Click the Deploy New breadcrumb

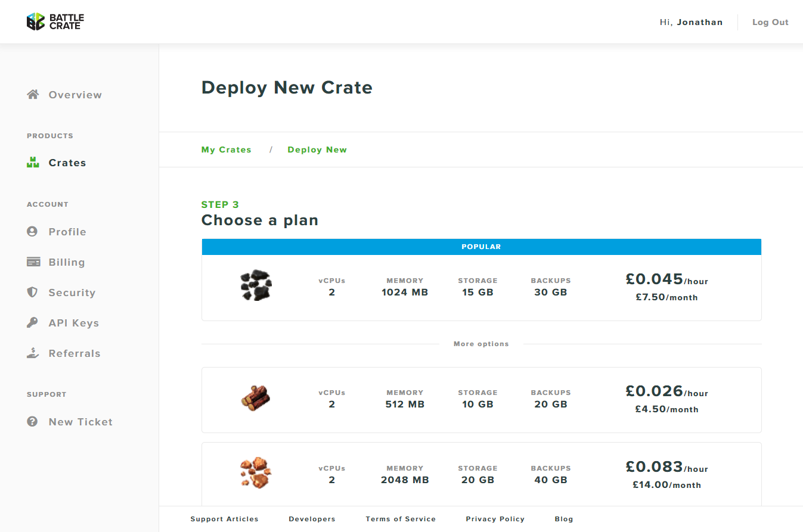(x=317, y=150)
